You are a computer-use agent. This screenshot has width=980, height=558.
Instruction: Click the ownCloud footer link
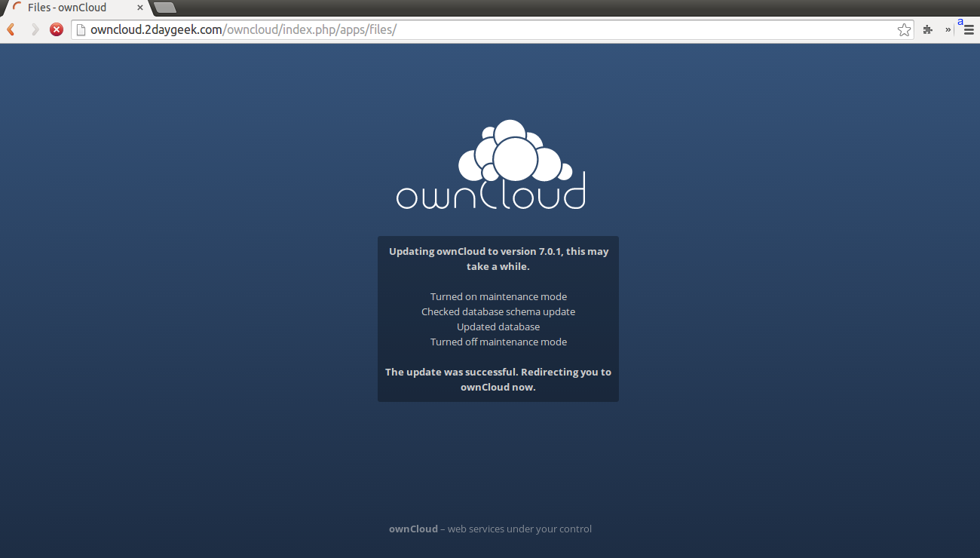(413, 529)
